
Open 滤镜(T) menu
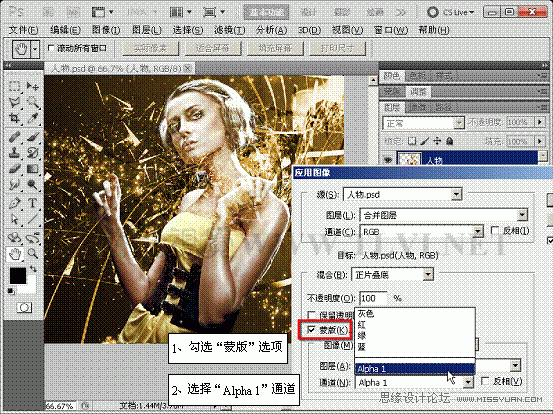pos(230,30)
